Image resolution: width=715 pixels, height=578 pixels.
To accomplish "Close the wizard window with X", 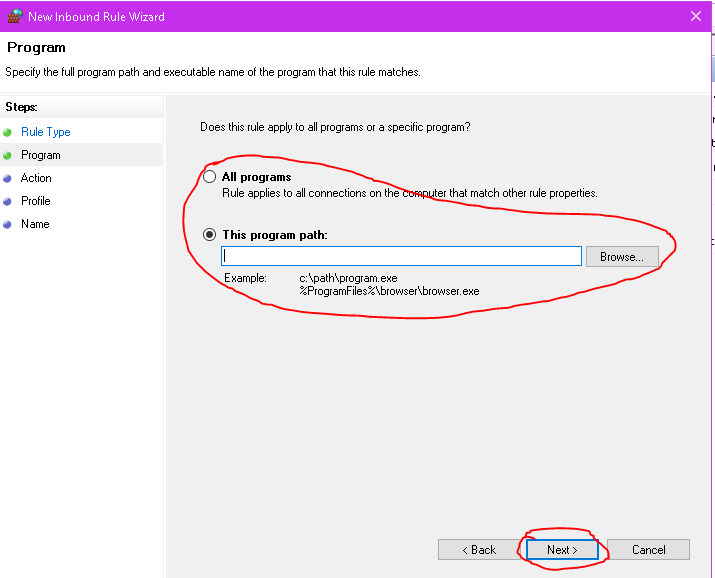I will coord(696,16).
